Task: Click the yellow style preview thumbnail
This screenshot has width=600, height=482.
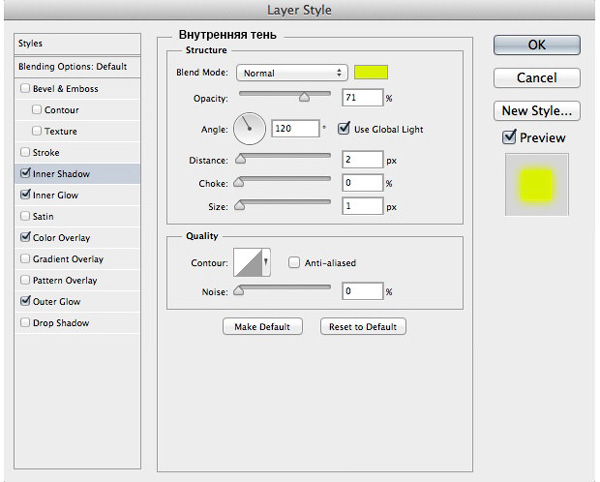Action: pos(536,184)
